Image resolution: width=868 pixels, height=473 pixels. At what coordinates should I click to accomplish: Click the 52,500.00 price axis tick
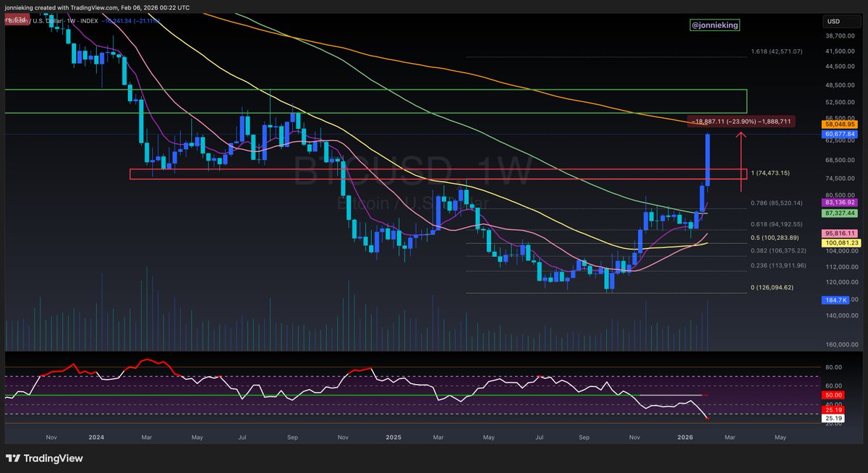840,102
